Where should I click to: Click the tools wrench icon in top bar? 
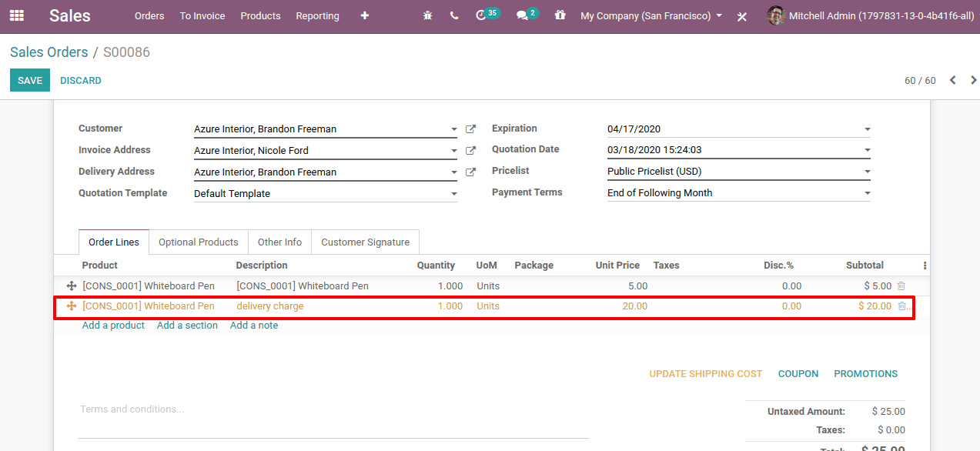pyautogui.click(x=742, y=16)
